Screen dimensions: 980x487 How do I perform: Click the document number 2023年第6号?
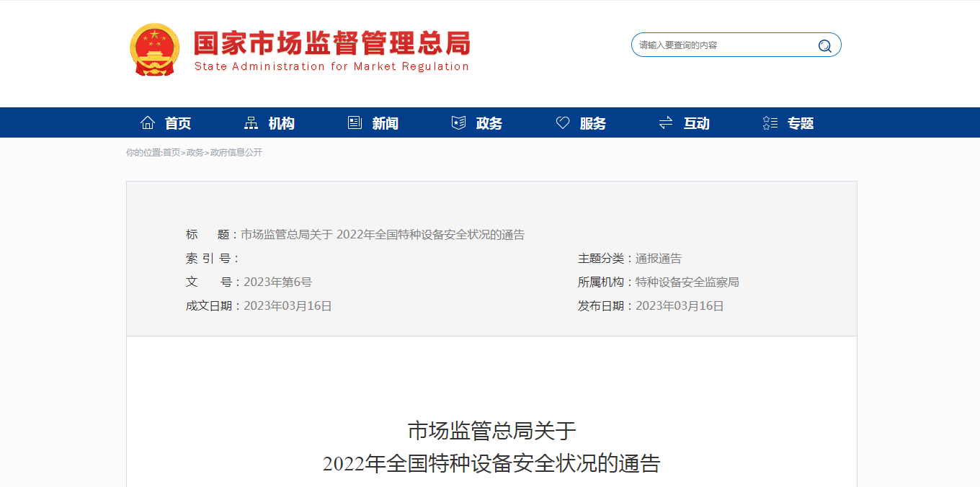click(277, 282)
